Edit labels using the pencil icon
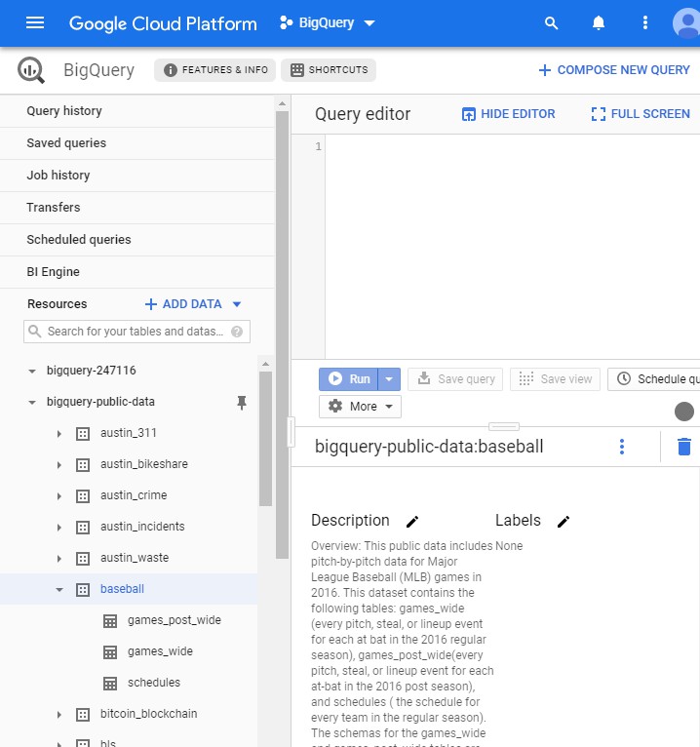700x747 pixels. [x=563, y=522]
